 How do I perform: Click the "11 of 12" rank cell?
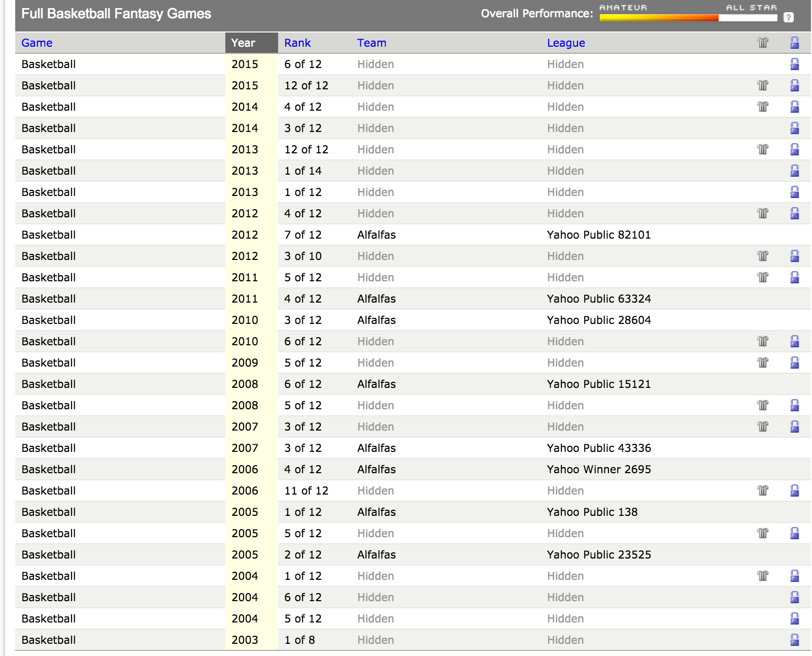coord(306,490)
